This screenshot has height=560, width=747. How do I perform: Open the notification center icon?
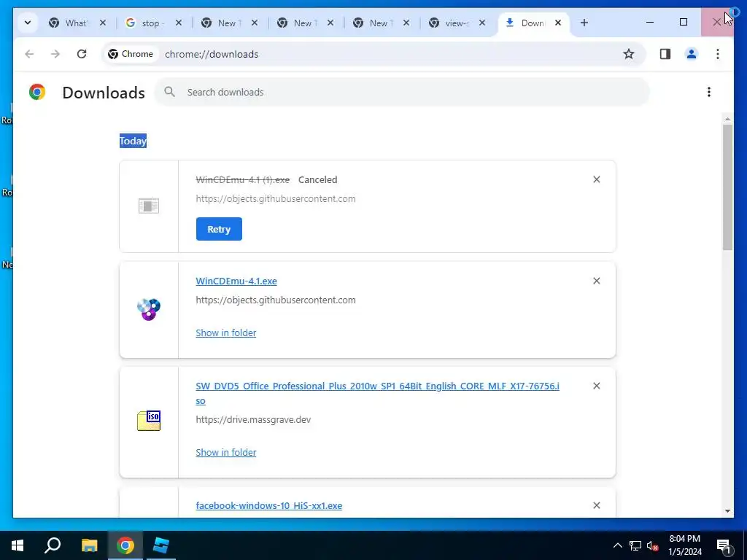click(724, 545)
